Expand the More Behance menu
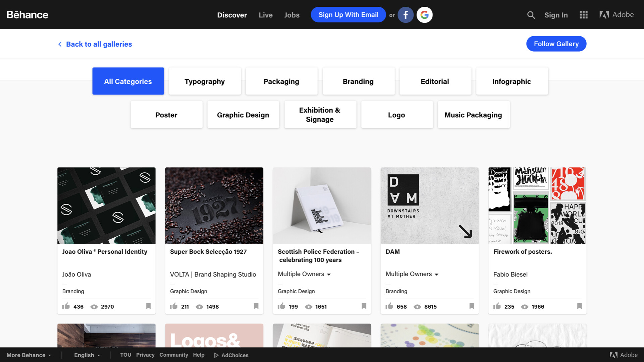This screenshot has width=644, height=362. point(29,355)
